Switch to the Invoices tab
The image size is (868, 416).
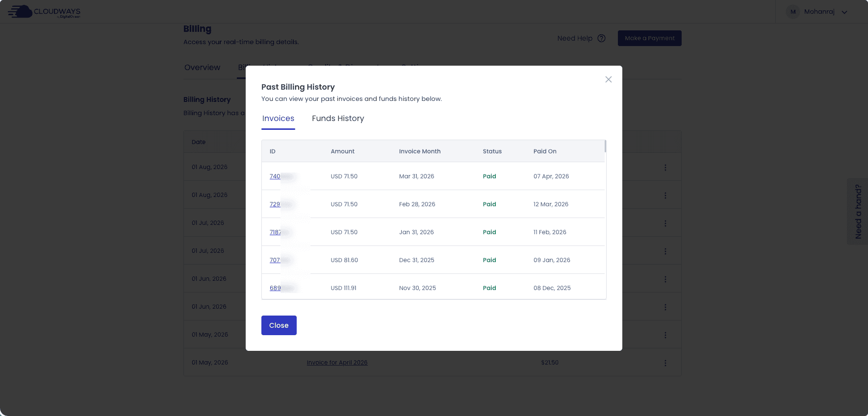pos(278,119)
